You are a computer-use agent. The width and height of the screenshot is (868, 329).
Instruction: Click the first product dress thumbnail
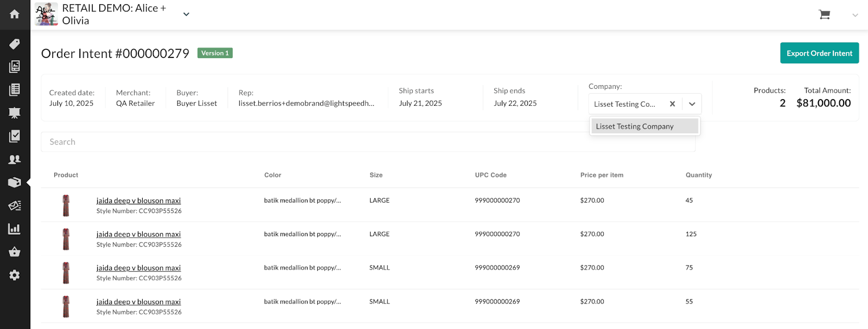click(x=66, y=205)
